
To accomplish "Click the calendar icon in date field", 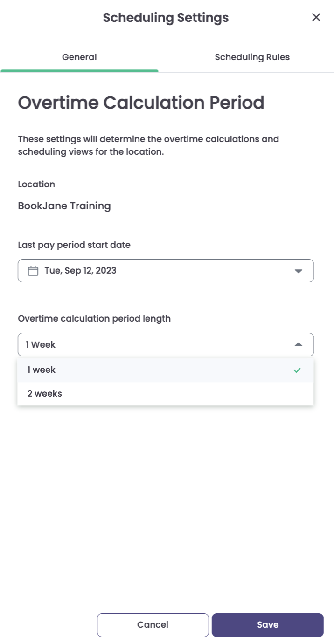I will (x=33, y=271).
